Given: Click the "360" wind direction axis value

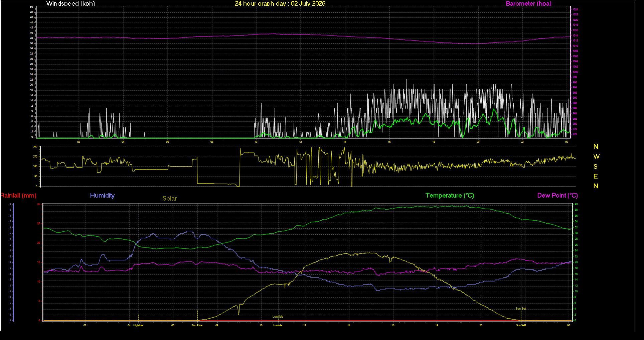Looking at the screenshot, I should coord(35,147).
